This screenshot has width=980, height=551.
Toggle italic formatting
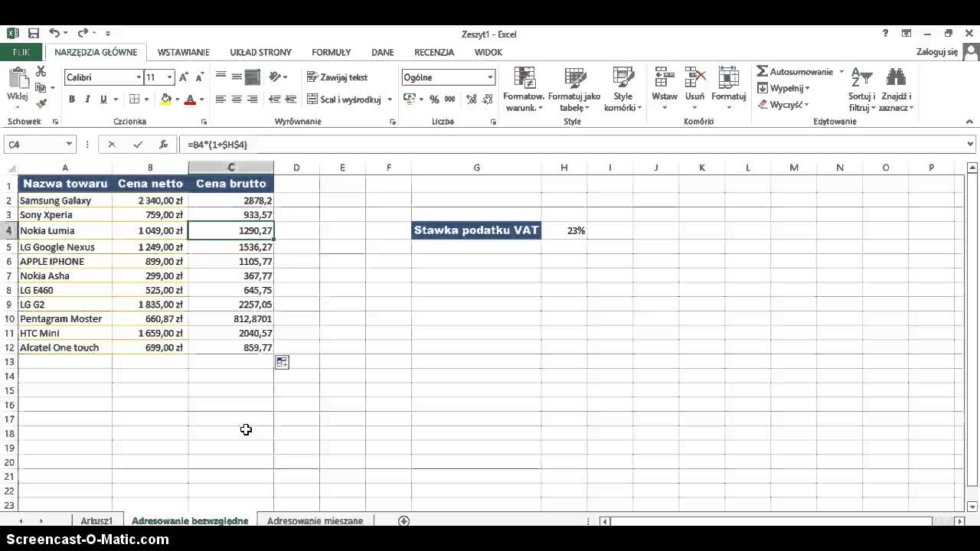[87, 99]
